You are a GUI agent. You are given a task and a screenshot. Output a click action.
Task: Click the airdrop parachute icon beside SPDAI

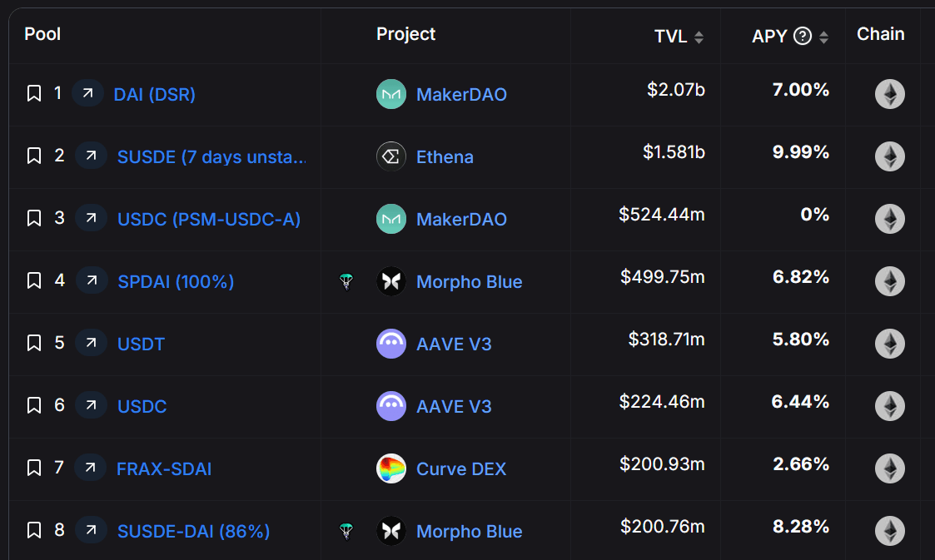[346, 281]
